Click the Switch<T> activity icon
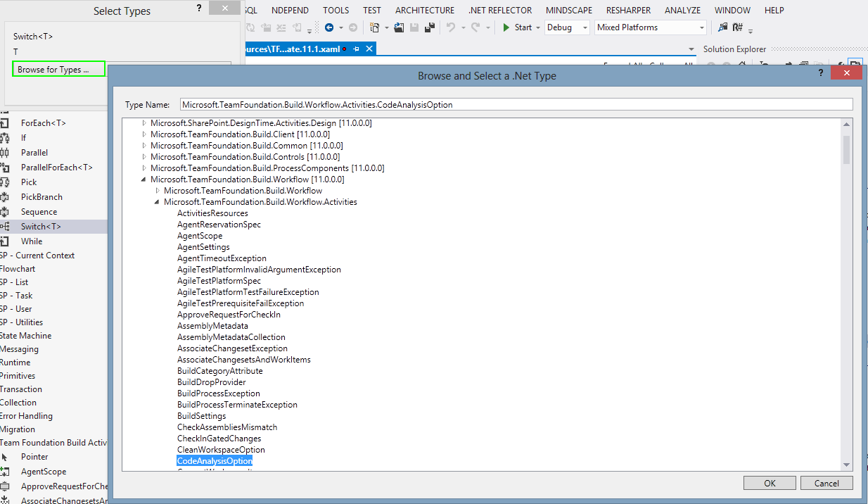Viewport: 868px width, 504px height. tap(6, 227)
